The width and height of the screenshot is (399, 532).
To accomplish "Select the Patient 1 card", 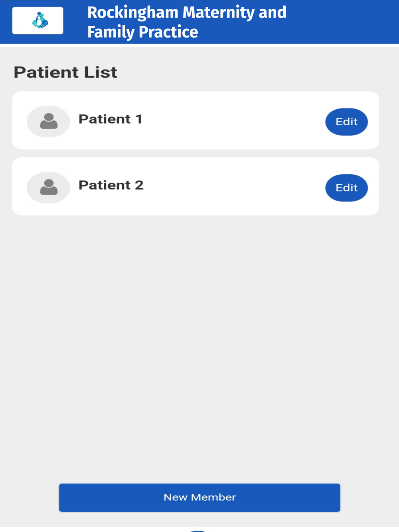I will pyautogui.click(x=196, y=120).
